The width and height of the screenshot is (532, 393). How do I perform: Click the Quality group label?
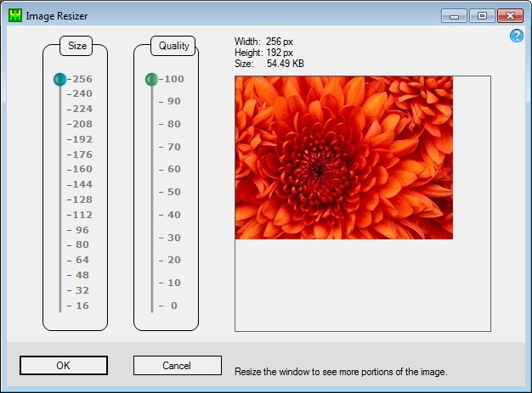point(173,46)
